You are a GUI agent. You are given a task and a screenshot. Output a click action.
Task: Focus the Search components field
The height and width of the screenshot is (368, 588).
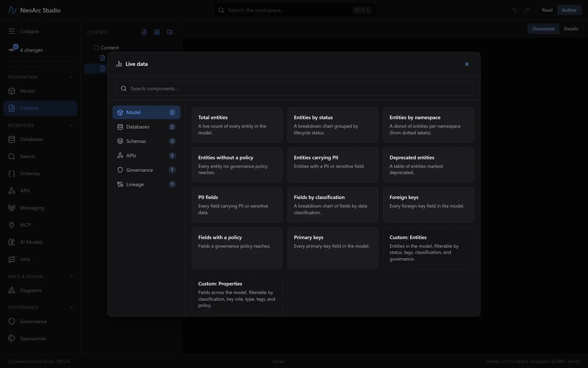[x=294, y=89]
